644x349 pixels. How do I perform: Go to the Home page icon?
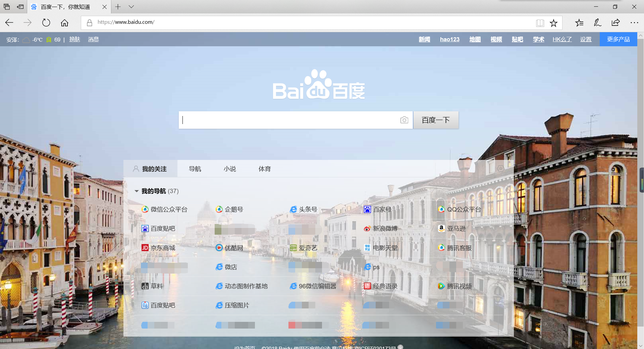pos(64,22)
